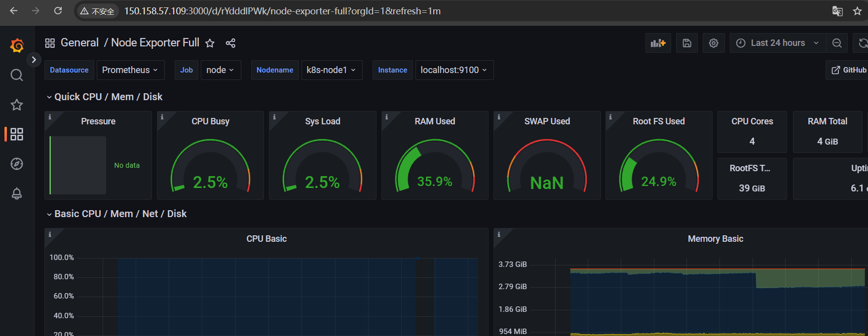Open the k8s-node1 Nodename dropdown

331,70
